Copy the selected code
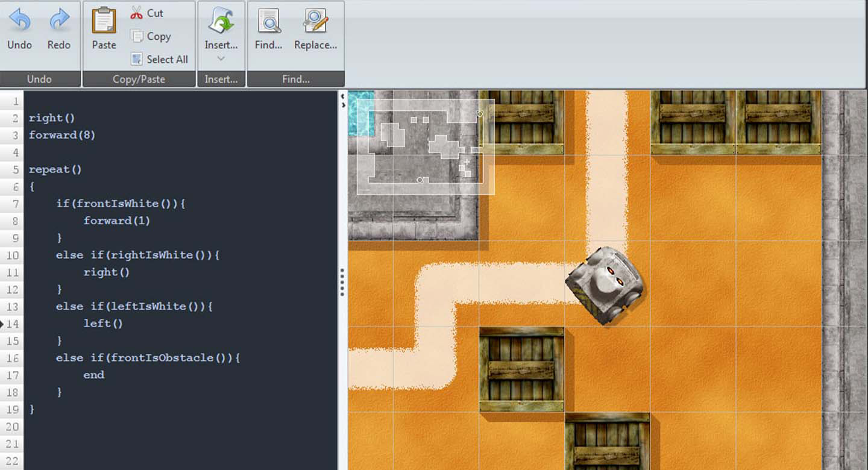 pos(151,36)
